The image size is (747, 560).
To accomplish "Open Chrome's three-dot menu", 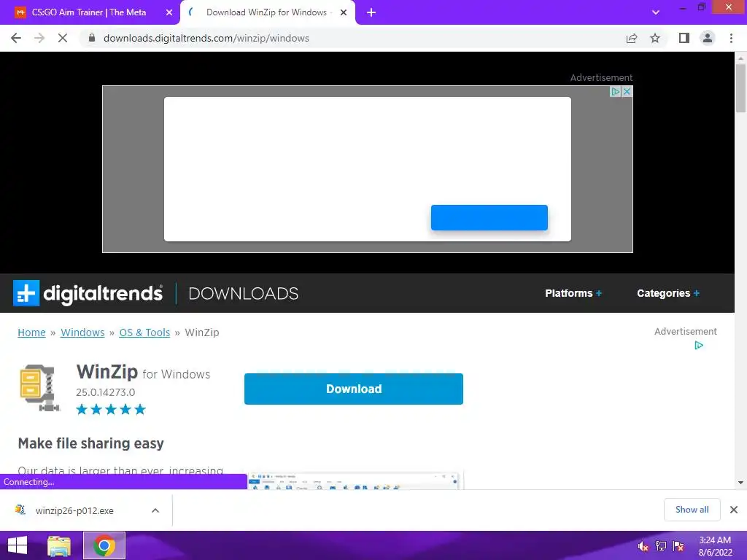I will point(731,38).
